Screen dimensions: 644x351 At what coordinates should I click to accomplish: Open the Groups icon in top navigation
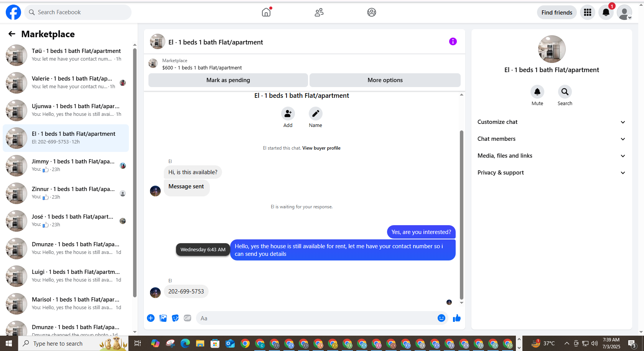click(x=371, y=12)
